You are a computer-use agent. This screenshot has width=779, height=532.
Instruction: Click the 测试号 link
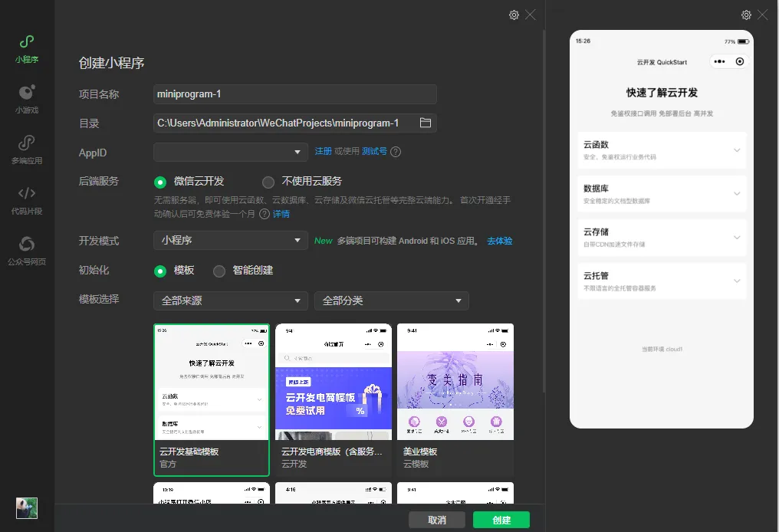375,152
